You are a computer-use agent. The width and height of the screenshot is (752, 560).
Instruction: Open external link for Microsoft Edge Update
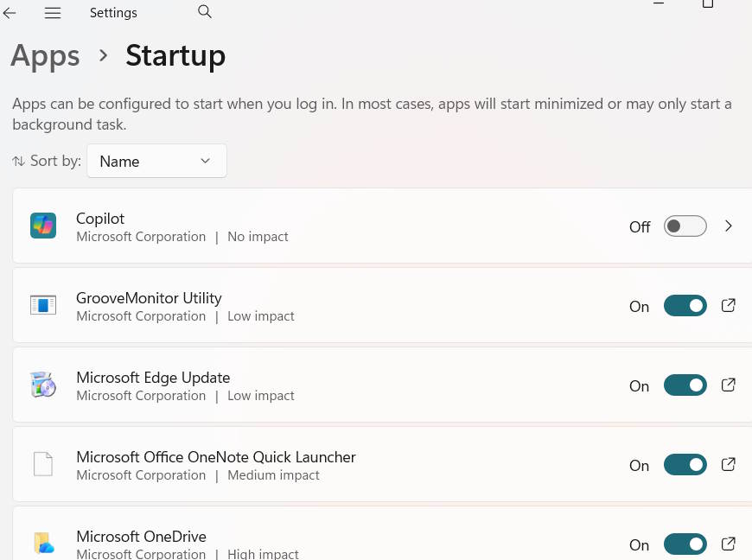(x=729, y=385)
